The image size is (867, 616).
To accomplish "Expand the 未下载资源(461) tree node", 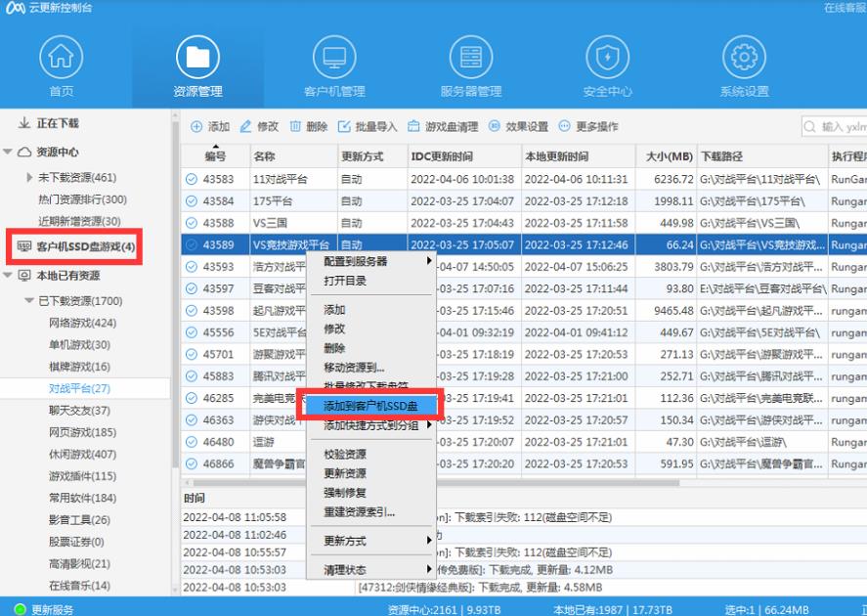I will 30,178.
